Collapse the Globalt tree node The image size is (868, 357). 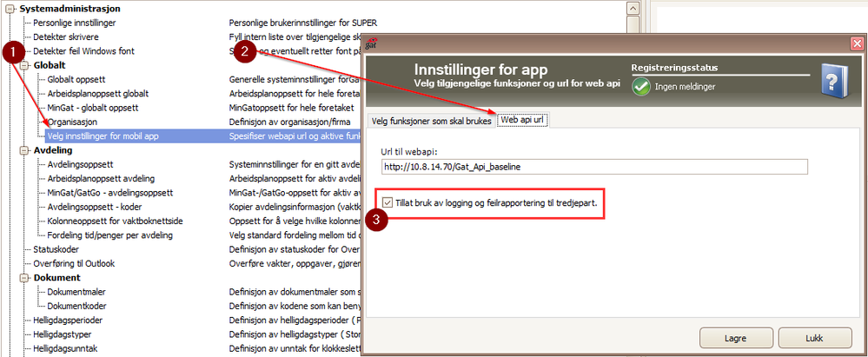coord(23,65)
